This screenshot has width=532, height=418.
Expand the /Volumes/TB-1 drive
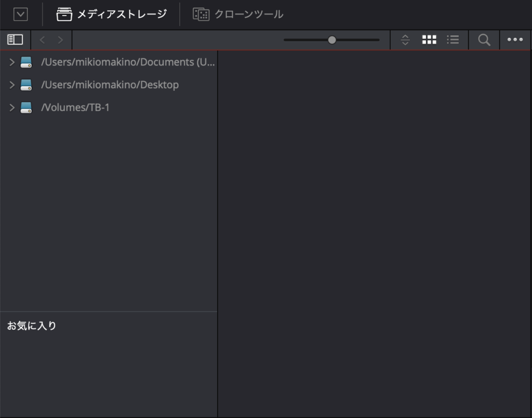12,107
